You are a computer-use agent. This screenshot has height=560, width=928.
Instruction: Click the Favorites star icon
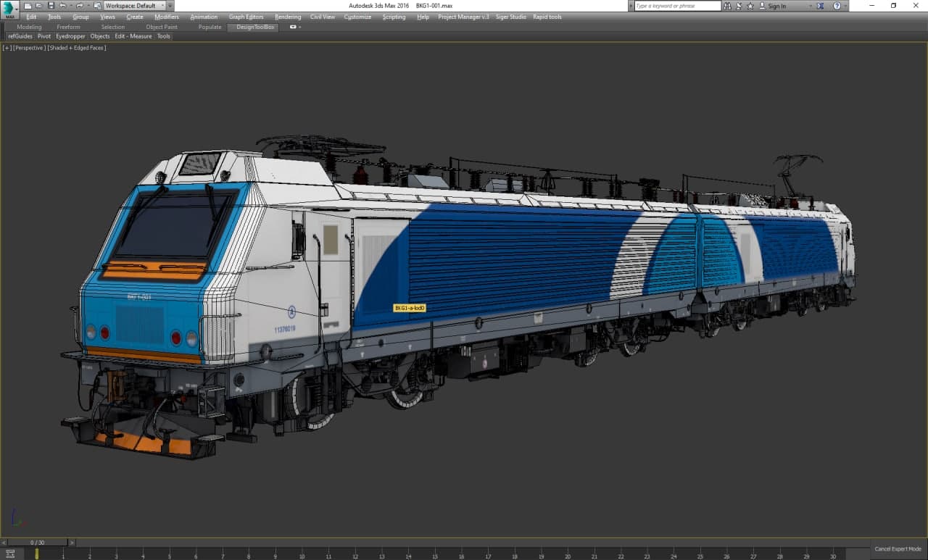tap(750, 6)
